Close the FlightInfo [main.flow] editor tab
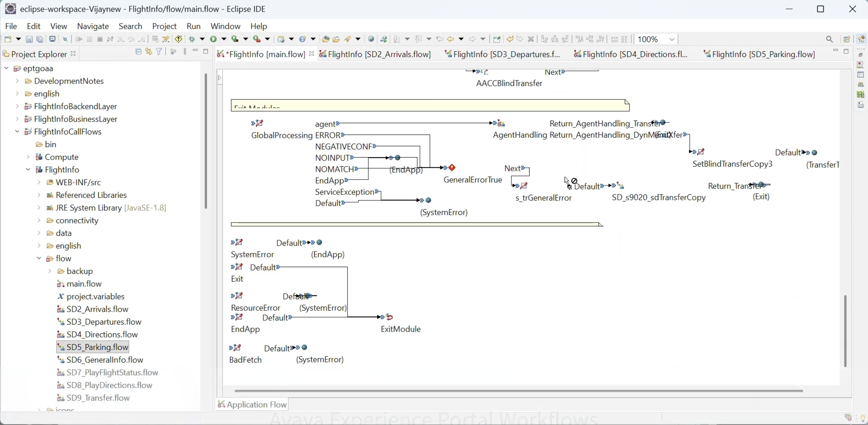Screen dimensions: 868x425 pyautogui.click(x=312, y=54)
